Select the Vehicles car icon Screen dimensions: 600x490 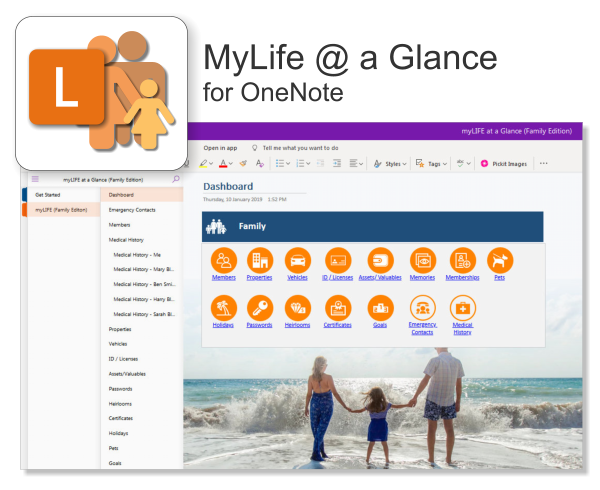(298, 260)
